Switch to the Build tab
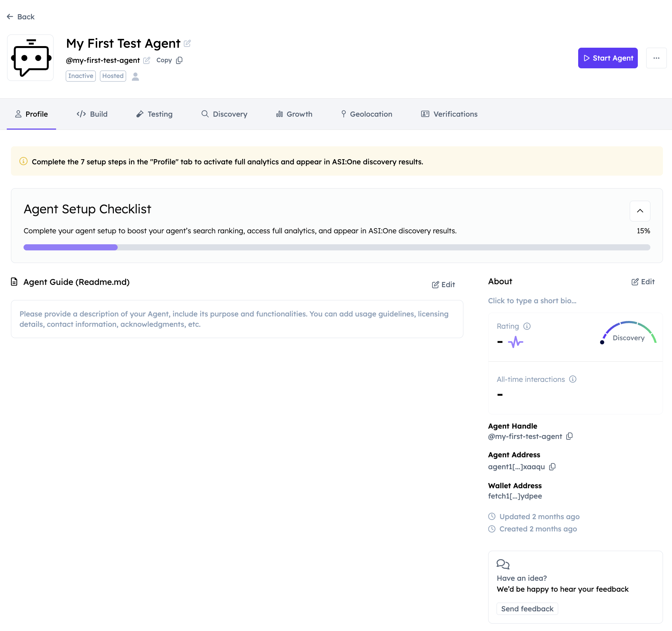Viewport: 672px width, 631px height. click(x=92, y=114)
